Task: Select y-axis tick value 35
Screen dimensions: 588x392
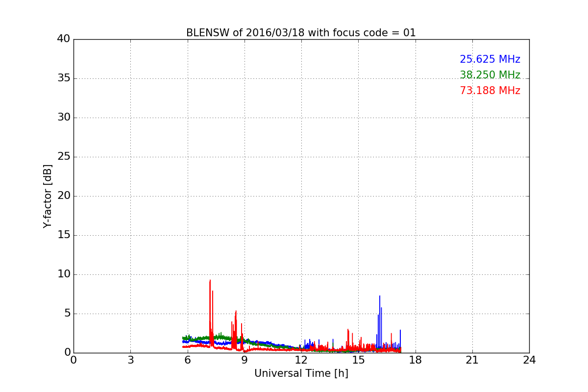Action: tap(64, 78)
